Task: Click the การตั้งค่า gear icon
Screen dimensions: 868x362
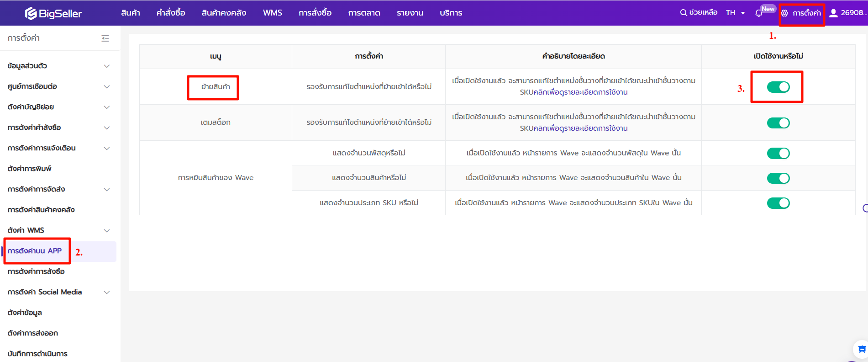Action: coord(784,13)
